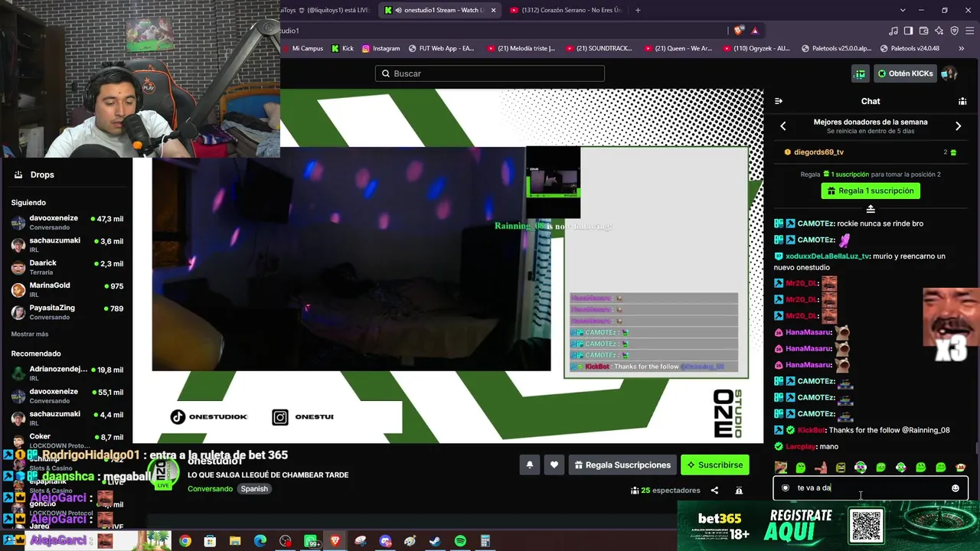Open Calculator from the taskbar
The height and width of the screenshot is (551, 980).
(485, 541)
